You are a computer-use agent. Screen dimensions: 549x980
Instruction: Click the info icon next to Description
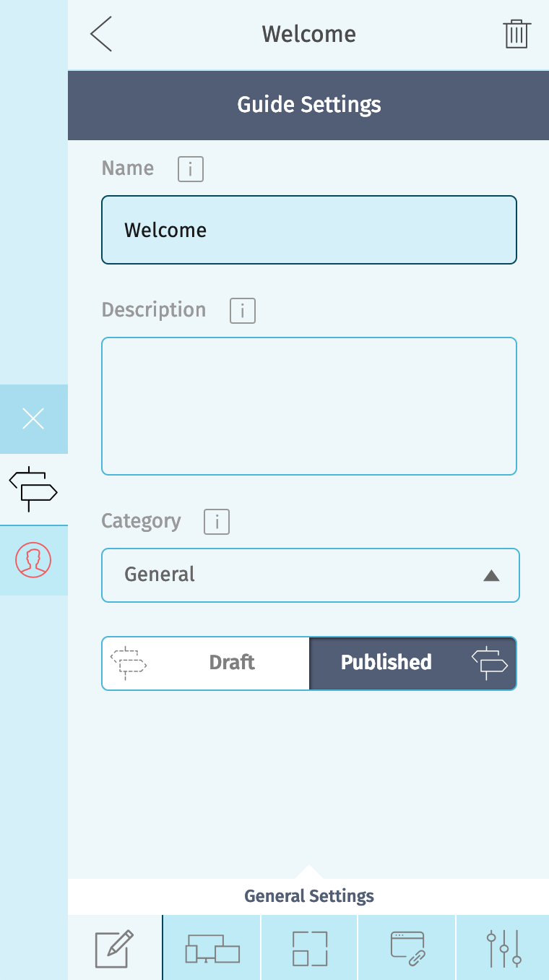(x=243, y=311)
